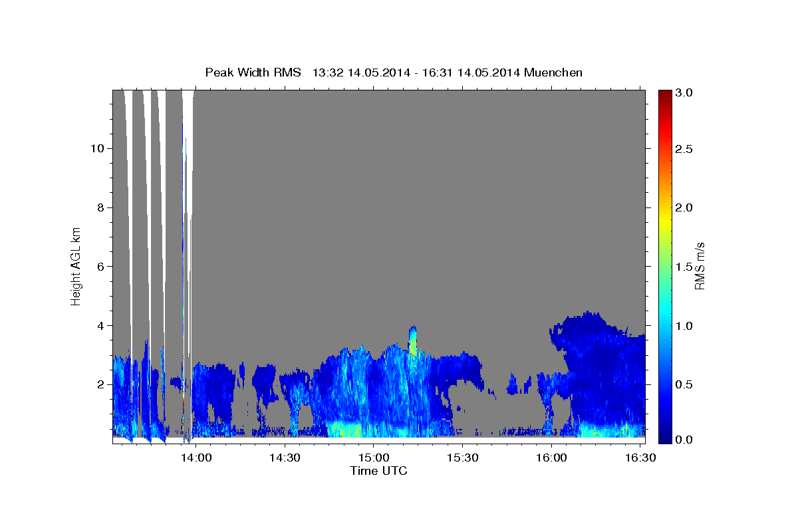Click dark blue bottom of the colorbar
This screenshot has height=532, width=798.
coord(664,436)
